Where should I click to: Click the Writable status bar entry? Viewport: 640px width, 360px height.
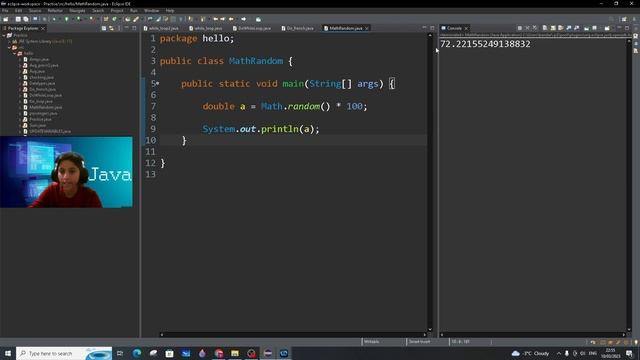(x=371, y=342)
